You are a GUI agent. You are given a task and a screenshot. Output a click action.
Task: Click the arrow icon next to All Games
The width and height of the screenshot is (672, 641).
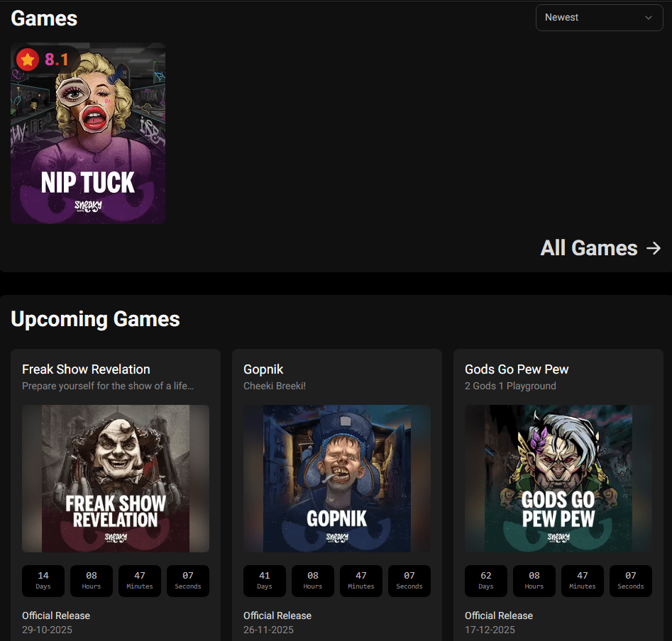654,248
